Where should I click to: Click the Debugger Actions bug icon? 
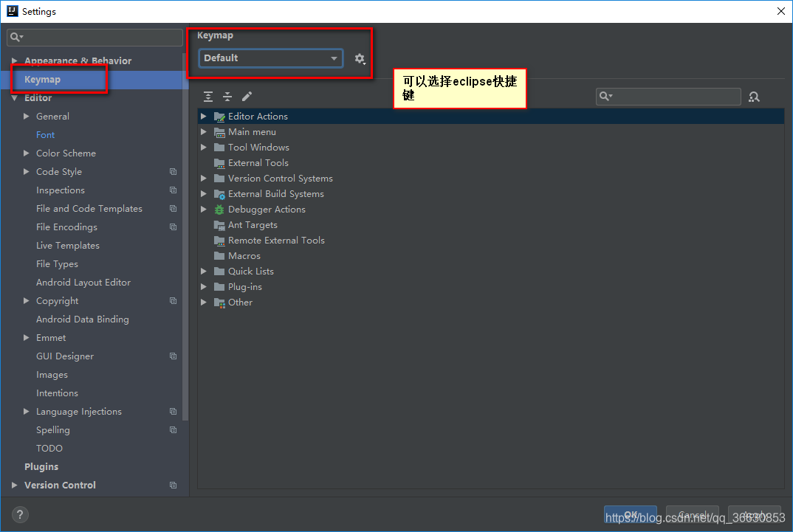click(x=219, y=210)
